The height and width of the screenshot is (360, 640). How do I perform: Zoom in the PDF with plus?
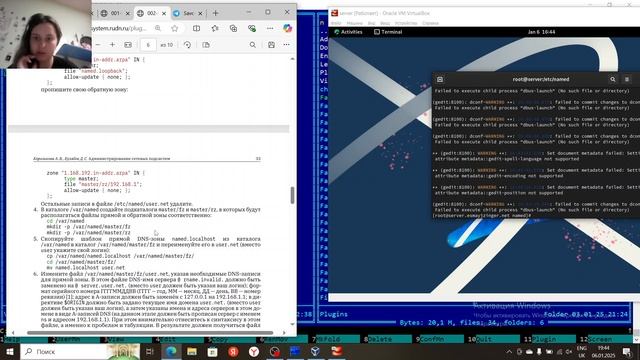(112, 44)
